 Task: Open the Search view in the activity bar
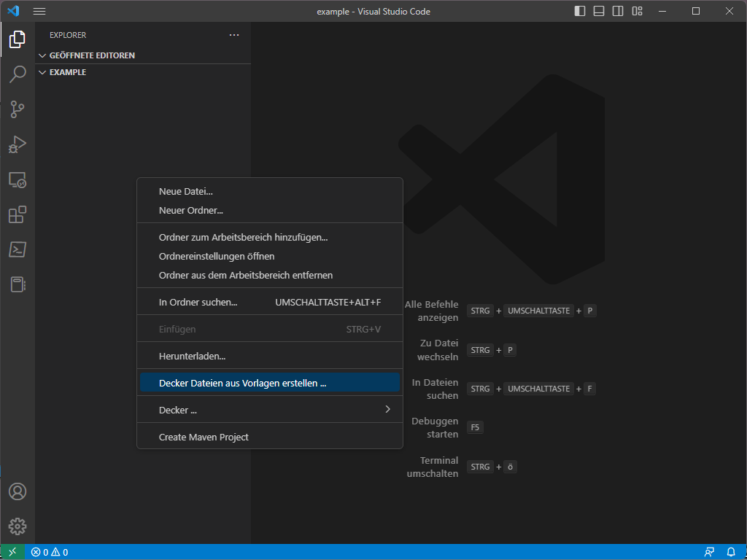click(18, 74)
